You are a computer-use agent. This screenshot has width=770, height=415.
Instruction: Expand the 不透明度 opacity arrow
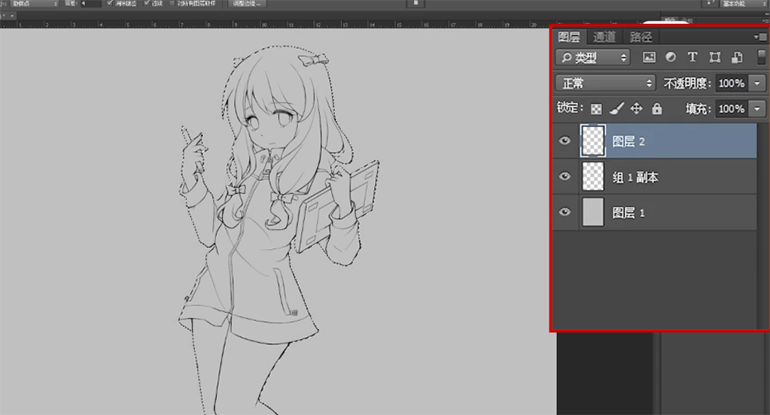pos(757,83)
